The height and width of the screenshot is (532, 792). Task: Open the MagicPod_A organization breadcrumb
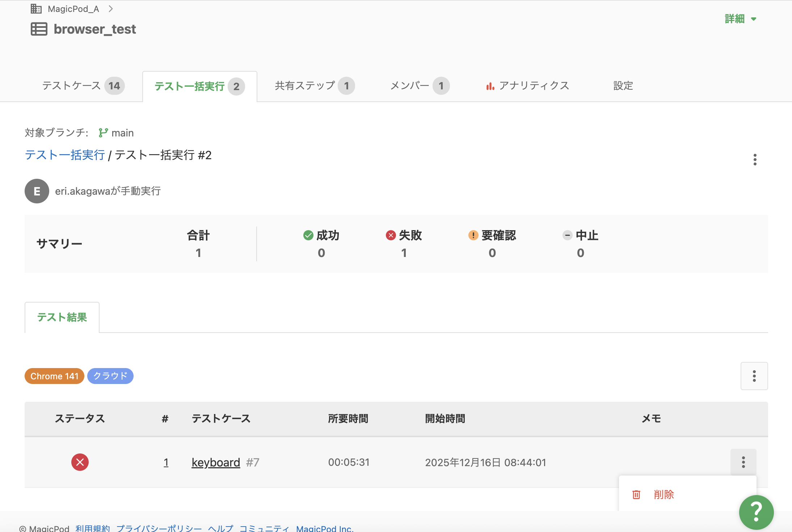coord(73,9)
